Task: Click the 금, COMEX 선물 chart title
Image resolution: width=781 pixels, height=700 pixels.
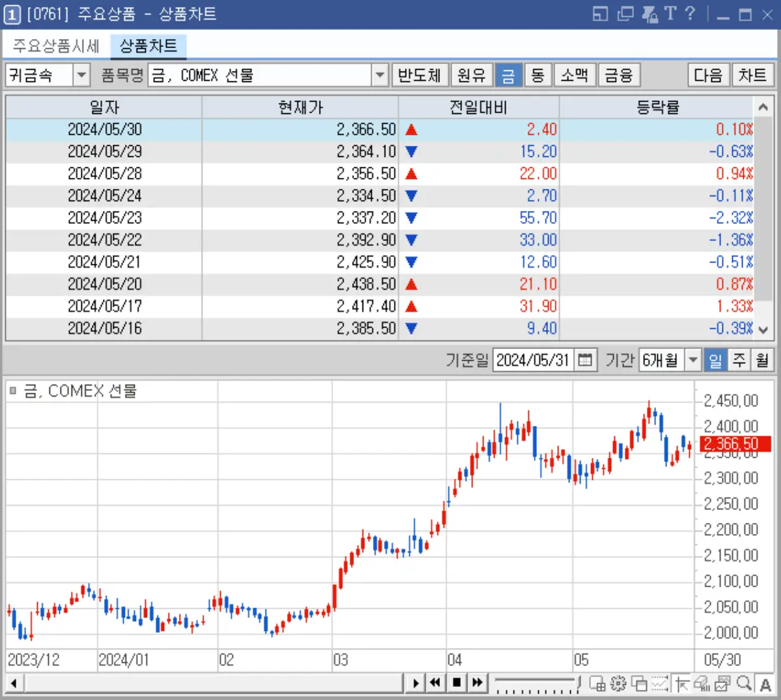Action: point(81,391)
